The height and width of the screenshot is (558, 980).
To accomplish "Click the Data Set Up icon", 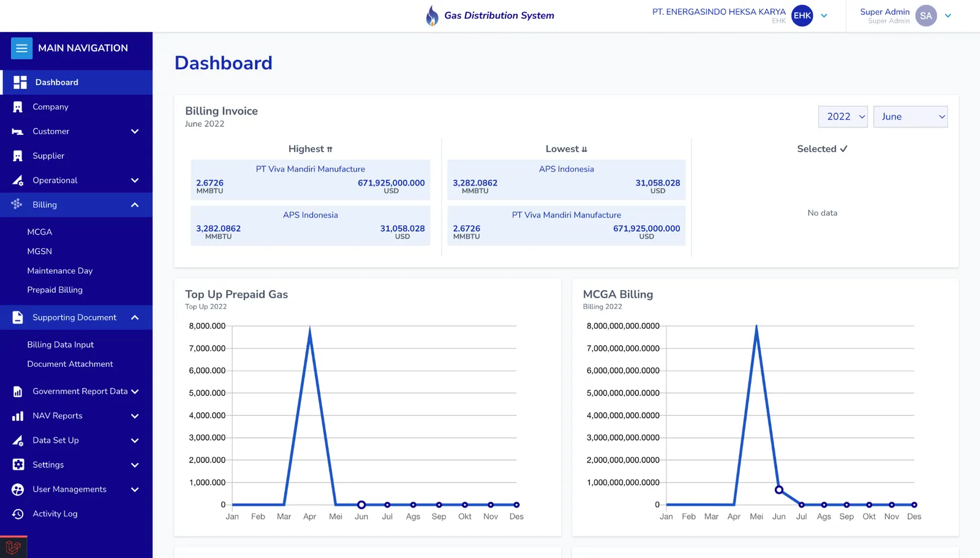I will pyautogui.click(x=18, y=440).
